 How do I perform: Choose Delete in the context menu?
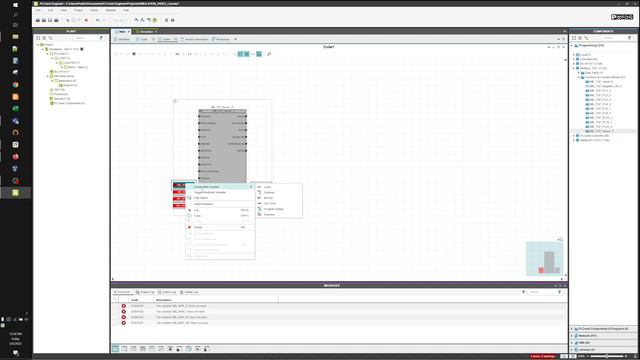click(x=220, y=227)
